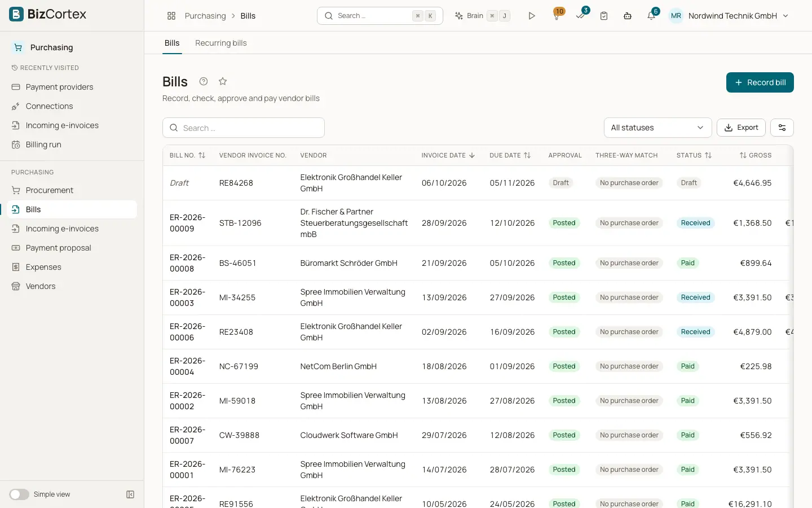Screen dimensions: 812x508
Task: Select the Bills tab
Action: (x=172, y=43)
